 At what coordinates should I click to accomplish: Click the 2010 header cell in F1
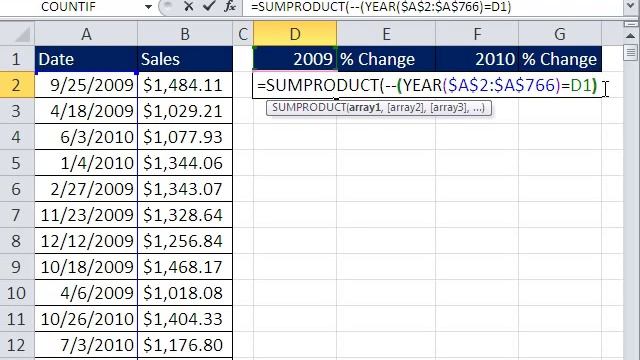click(x=477, y=59)
